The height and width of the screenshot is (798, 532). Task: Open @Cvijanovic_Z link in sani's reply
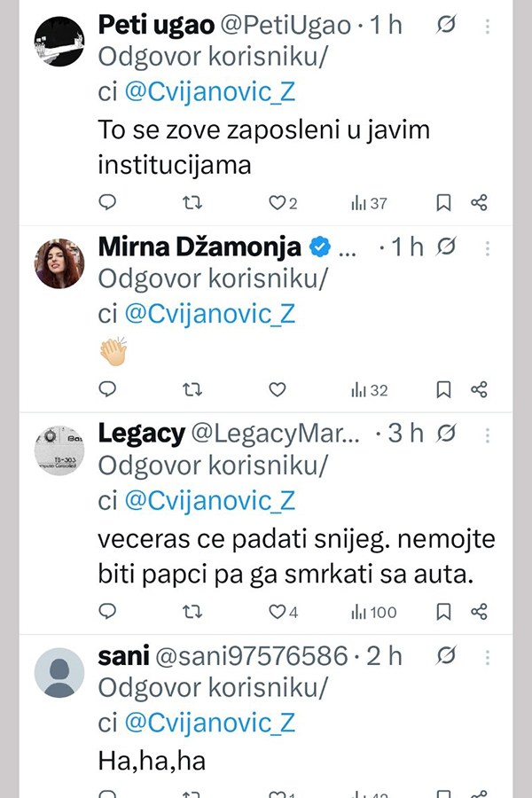point(209,723)
